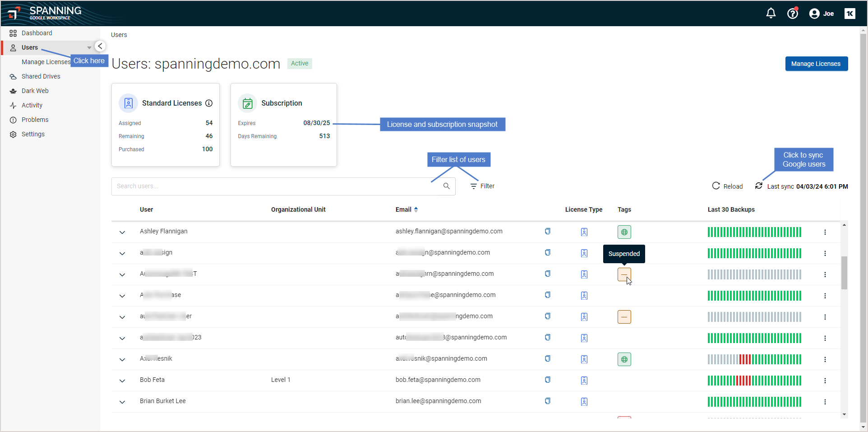
Task: Copy Ashley Flannigan's email address
Action: click(x=547, y=231)
